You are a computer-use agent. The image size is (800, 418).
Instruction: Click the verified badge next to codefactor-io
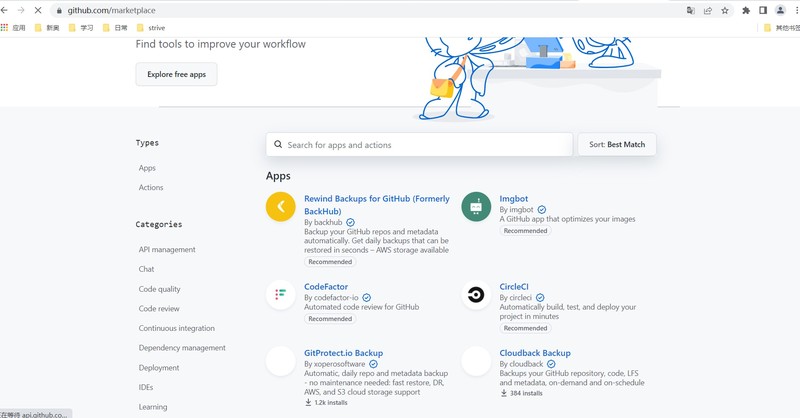pos(366,298)
